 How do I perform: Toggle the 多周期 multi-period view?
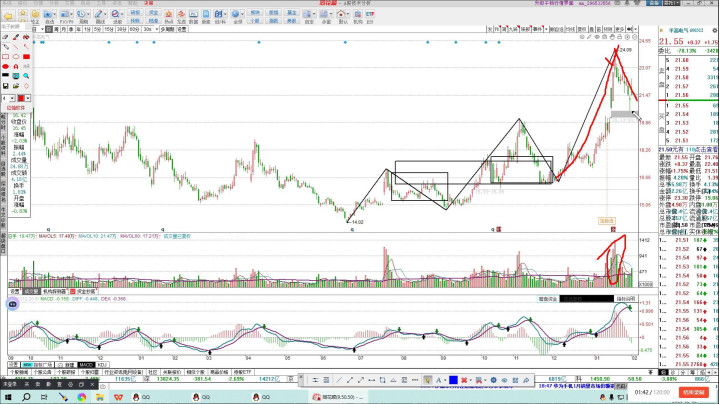(x=166, y=31)
